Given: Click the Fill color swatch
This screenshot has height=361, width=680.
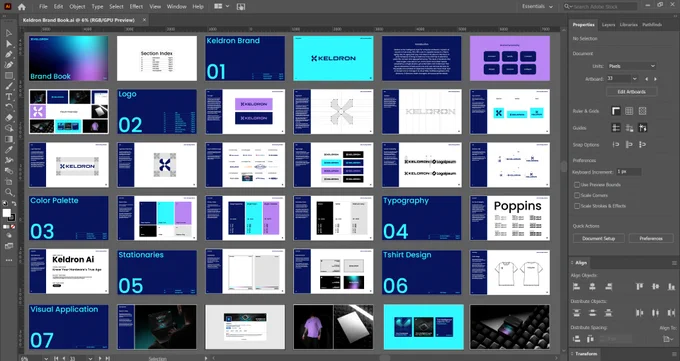Looking at the screenshot, I should pyautogui.click(x=7, y=213).
